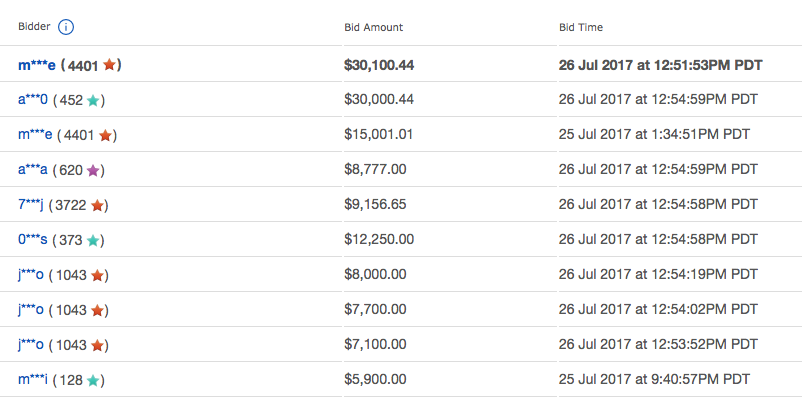The width and height of the screenshot is (802, 401).
Task: Open j***o link on the $7,100.00 row
Action: coord(31,345)
